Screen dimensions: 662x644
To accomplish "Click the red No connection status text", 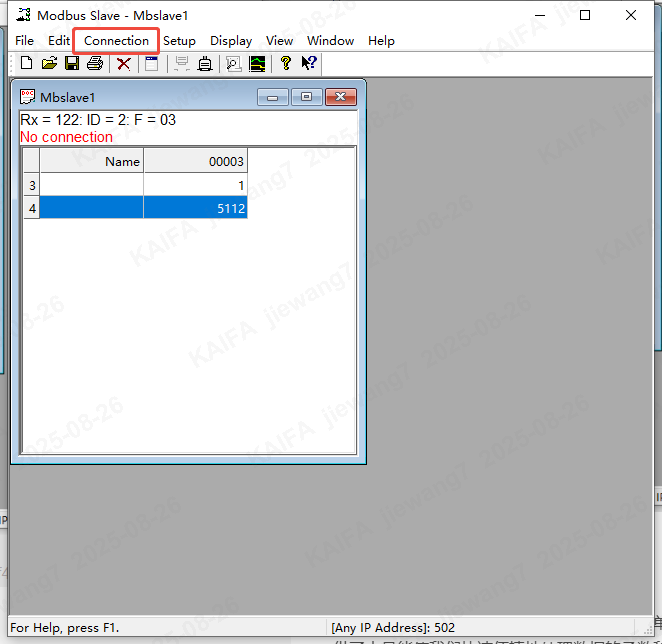I will pyautogui.click(x=66, y=137).
